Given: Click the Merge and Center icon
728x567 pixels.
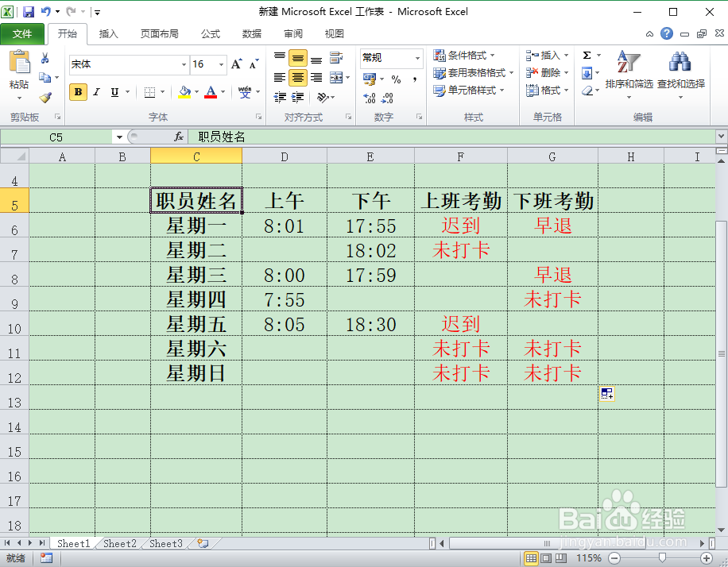Looking at the screenshot, I should click(x=336, y=78).
